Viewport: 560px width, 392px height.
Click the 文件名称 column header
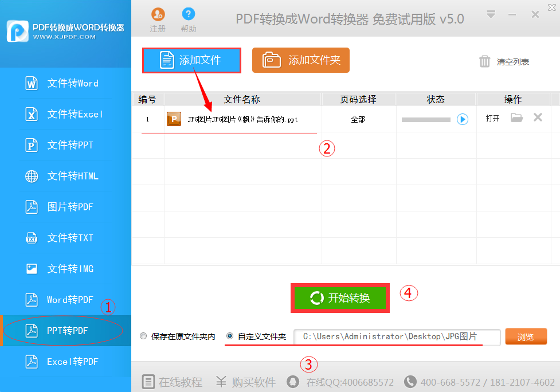(242, 99)
